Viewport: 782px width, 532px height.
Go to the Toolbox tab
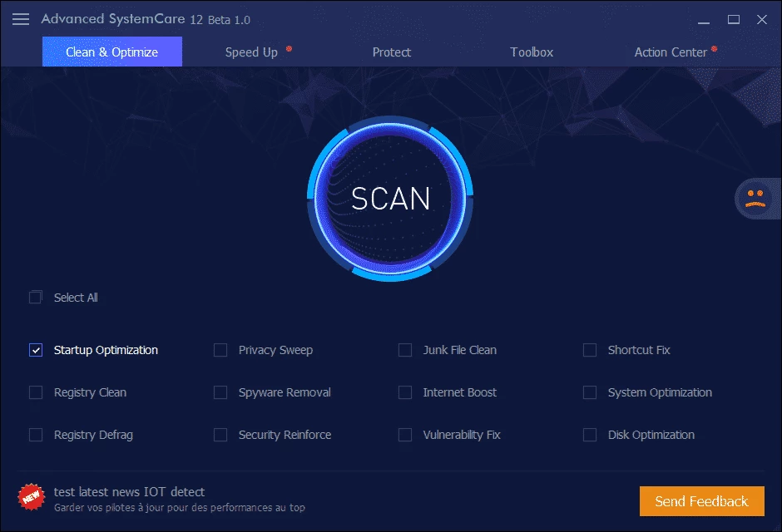[x=532, y=52]
